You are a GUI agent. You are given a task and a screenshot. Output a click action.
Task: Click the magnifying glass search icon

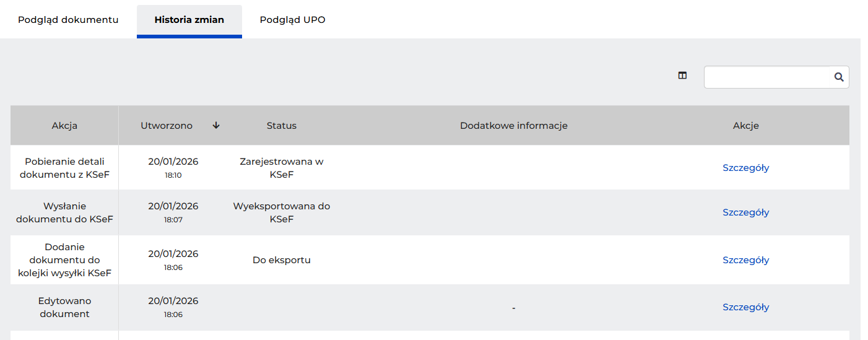coord(839,77)
